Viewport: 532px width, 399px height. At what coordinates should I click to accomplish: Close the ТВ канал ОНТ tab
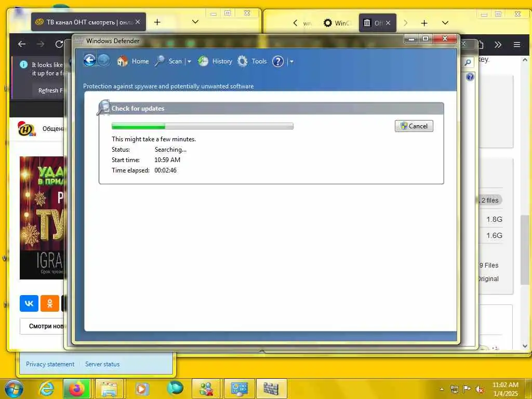pyautogui.click(x=138, y=22)
